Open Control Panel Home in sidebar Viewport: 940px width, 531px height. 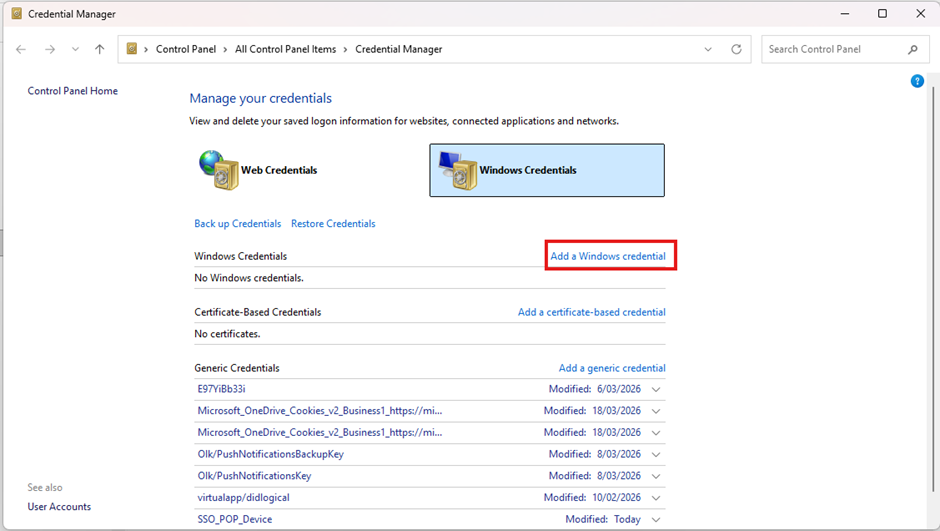point(73,91)
